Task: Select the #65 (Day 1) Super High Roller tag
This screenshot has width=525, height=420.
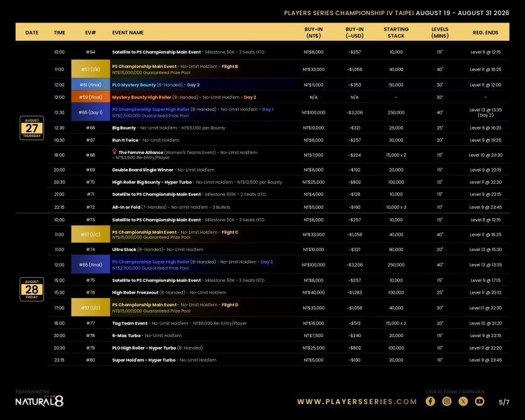Action: (x=91, y=112)
